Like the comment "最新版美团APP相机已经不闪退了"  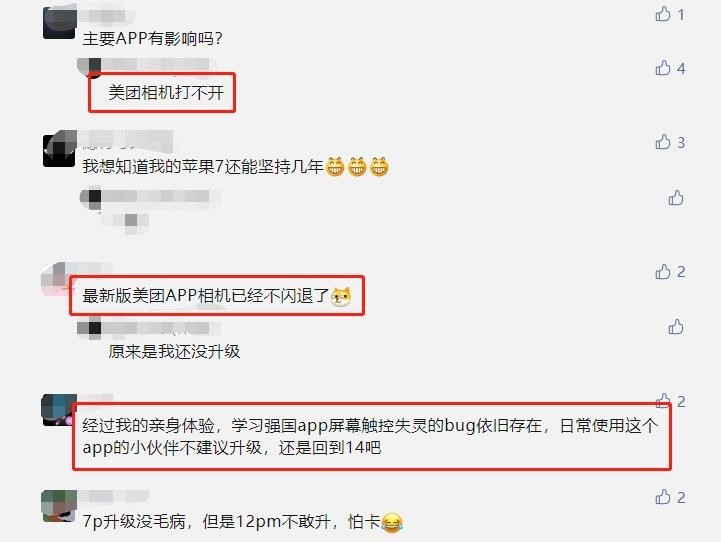pyautogui.click(x=663, y=272)
